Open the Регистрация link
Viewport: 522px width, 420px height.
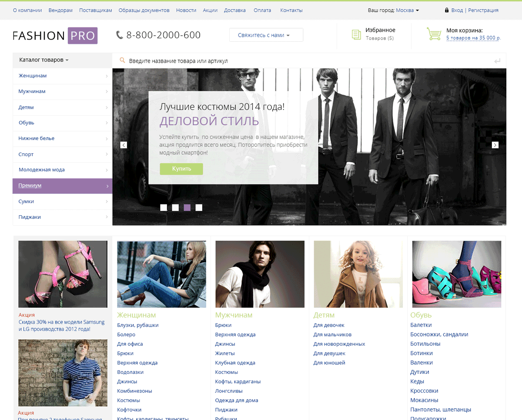point(483,10)
